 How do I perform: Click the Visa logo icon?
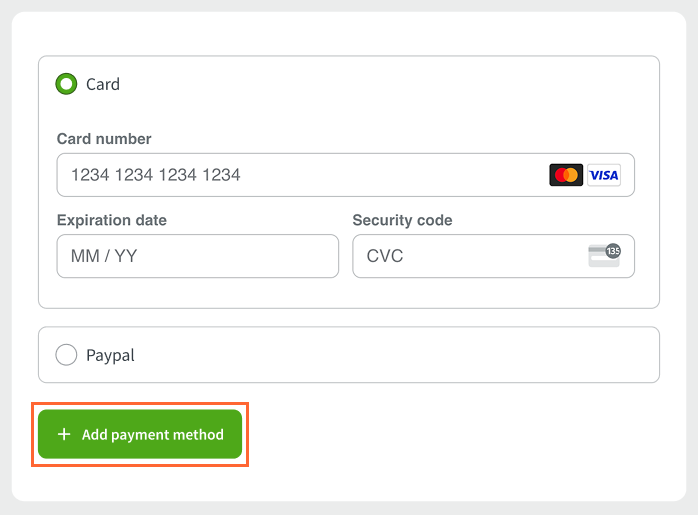point(604,175)
